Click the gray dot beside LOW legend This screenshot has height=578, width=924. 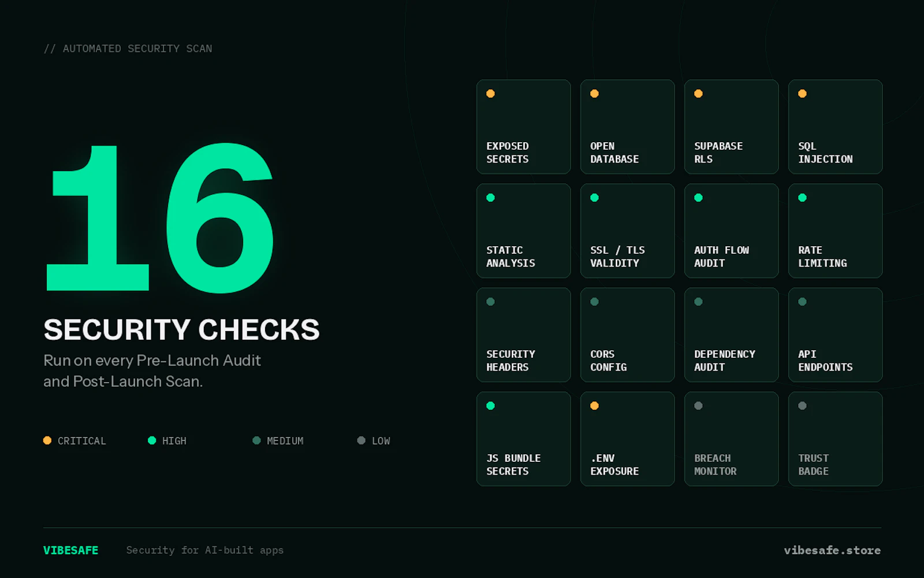pos(361,440)
